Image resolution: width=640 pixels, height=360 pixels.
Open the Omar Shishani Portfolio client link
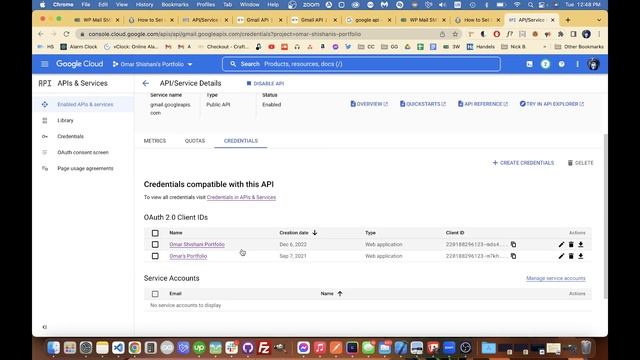click(x=197, y=244)
